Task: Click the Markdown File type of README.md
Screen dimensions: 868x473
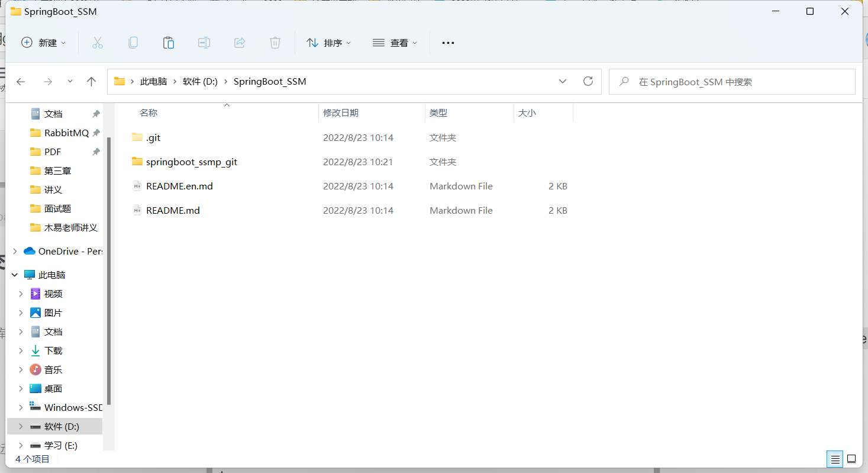Action: pyautogui.click(x=461, y=210)
